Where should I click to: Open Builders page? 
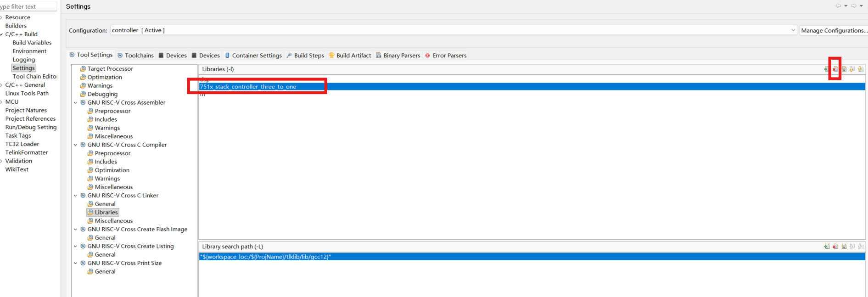click(16, 26)
